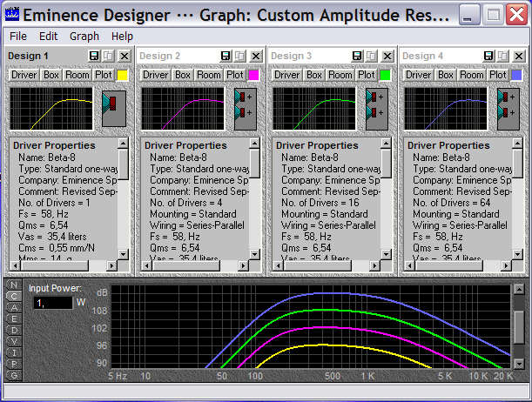This screenshot has height=402, width=532.
Task: Close the Design 3 panel with its X
Action: pyautogui.click(x=387, y=56)
